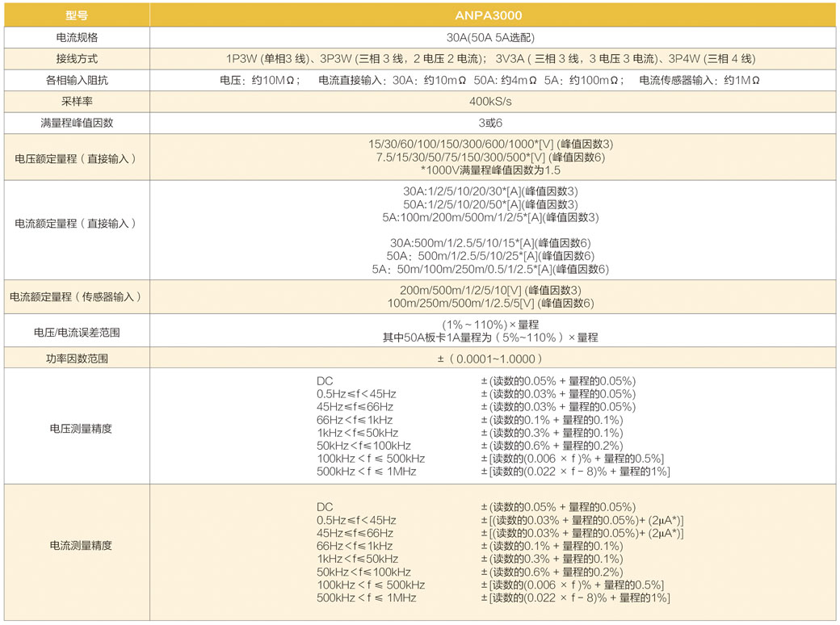Select the line '30A:500m/1/2.5/5/10/15*[A](峰值因数6)'
The width and height of the screenshot is (840, 625).
pos(490,243)
